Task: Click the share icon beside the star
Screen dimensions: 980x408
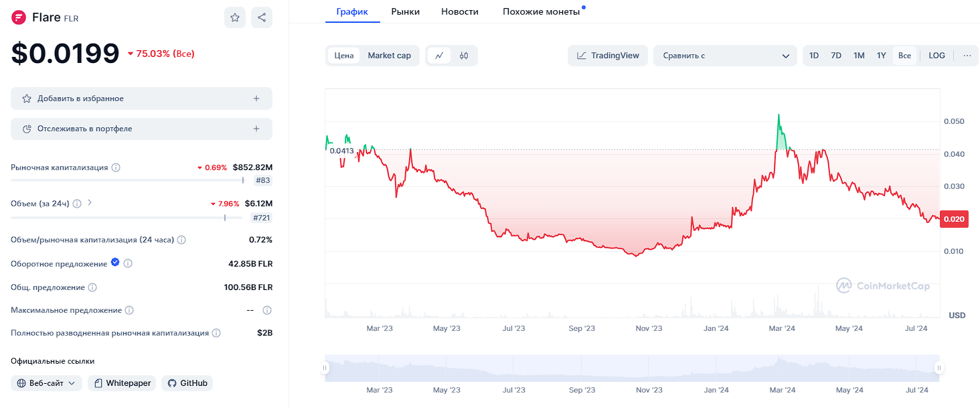Action: point(262,17)
